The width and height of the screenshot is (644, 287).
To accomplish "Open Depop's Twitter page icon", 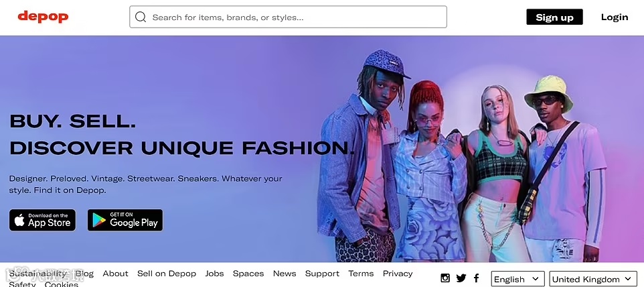I will click(461, 278).
